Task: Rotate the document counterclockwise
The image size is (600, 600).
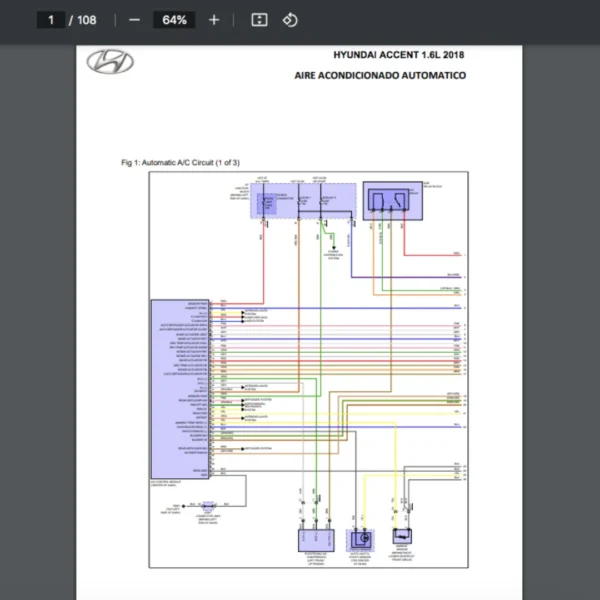Action: coord(289,20)
